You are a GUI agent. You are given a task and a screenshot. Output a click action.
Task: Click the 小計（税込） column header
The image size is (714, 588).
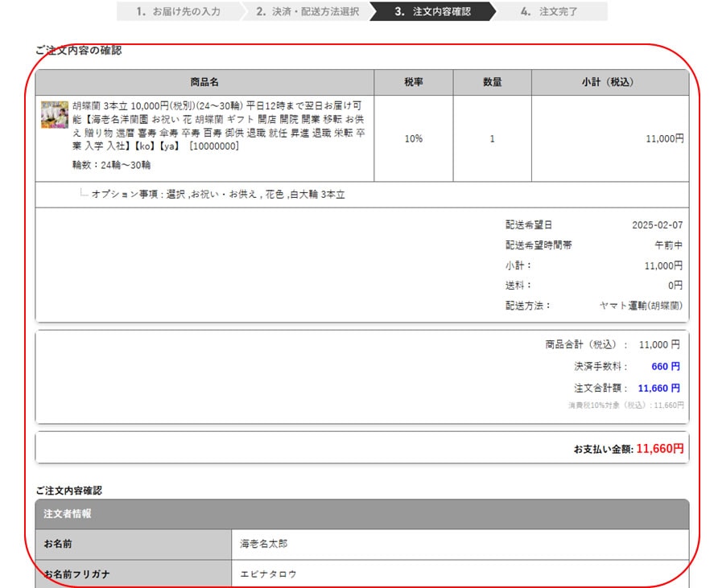coord(609,82)
